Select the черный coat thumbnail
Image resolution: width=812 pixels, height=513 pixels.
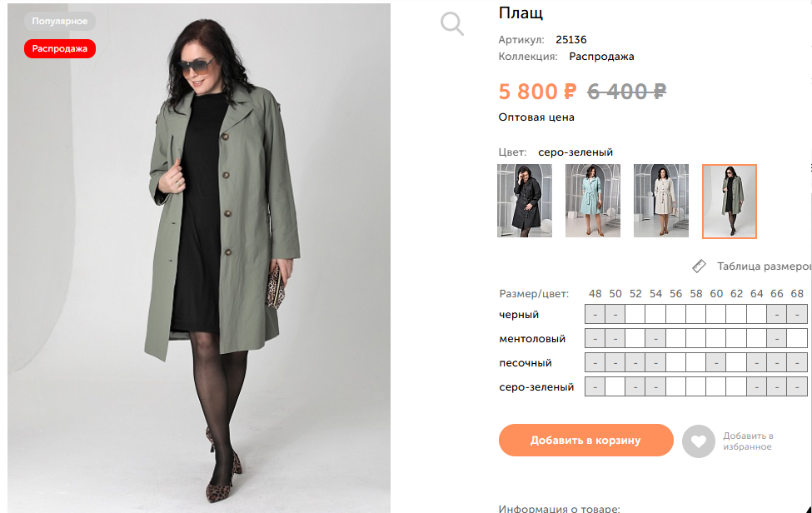(525, 202)
